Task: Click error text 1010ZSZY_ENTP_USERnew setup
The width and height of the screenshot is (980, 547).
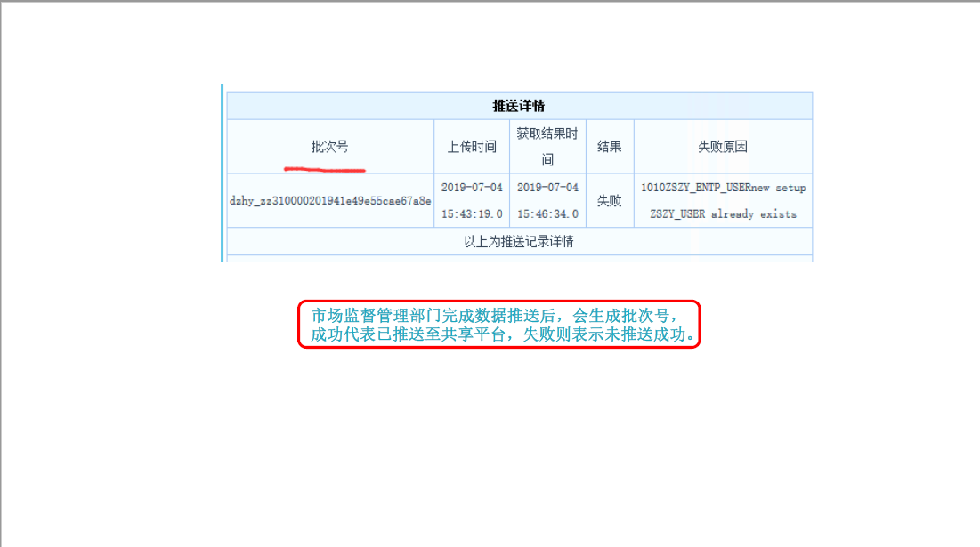Action: coord(723,188)
